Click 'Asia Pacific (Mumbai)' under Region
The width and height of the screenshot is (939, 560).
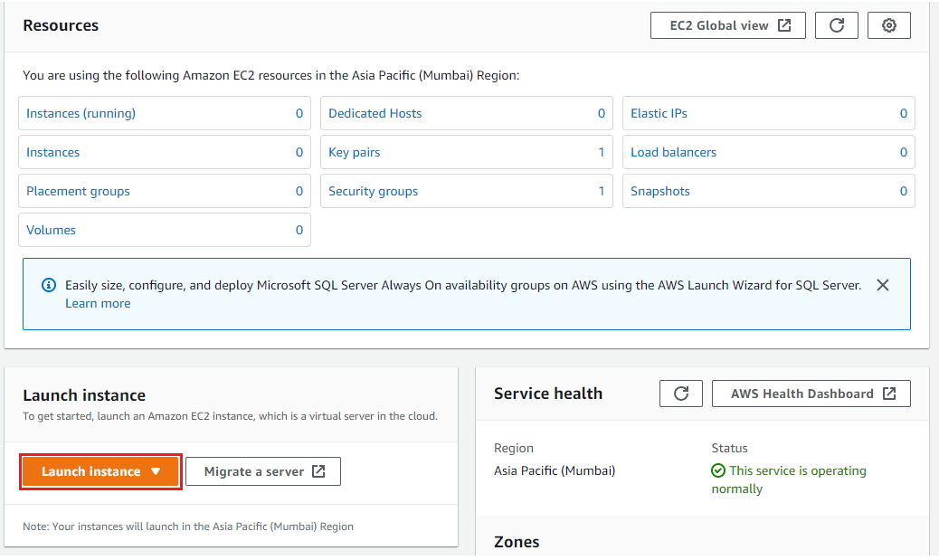click(x=555, y=470)
